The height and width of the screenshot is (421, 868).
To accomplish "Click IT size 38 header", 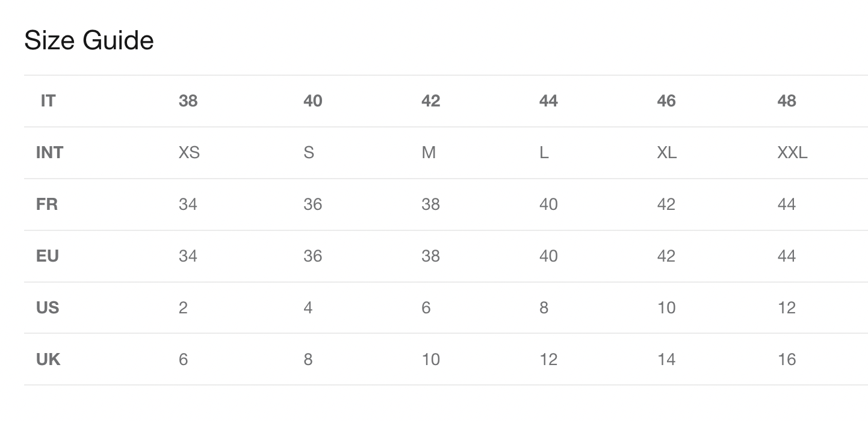I will pos(188,101).
